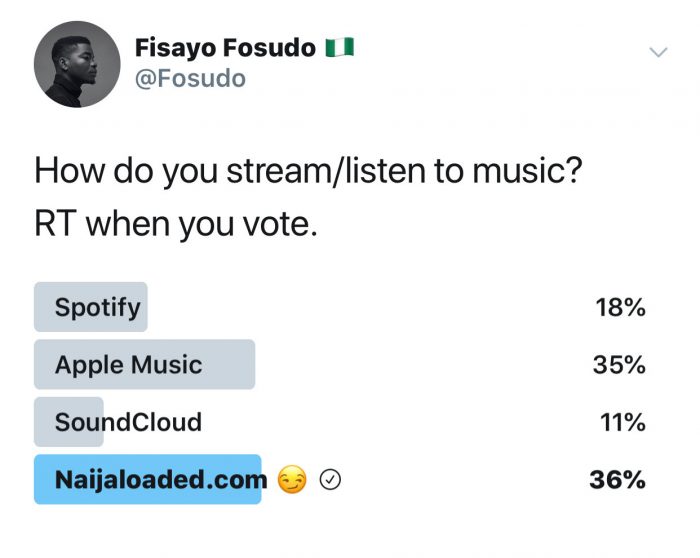The width and height of the screenshot is (700, 558).
Task: Click the 11% SoundCloud result
Action: click(622, 422)
